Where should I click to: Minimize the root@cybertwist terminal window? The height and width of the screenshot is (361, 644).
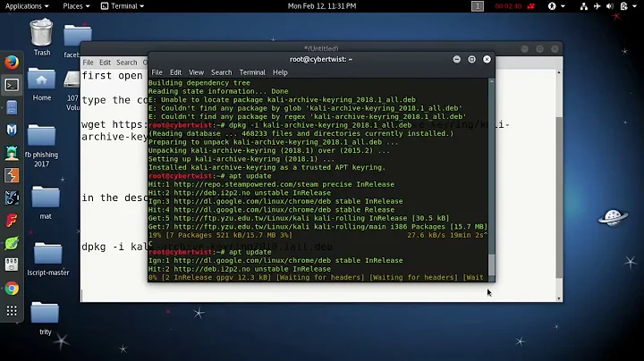point(456,60)
